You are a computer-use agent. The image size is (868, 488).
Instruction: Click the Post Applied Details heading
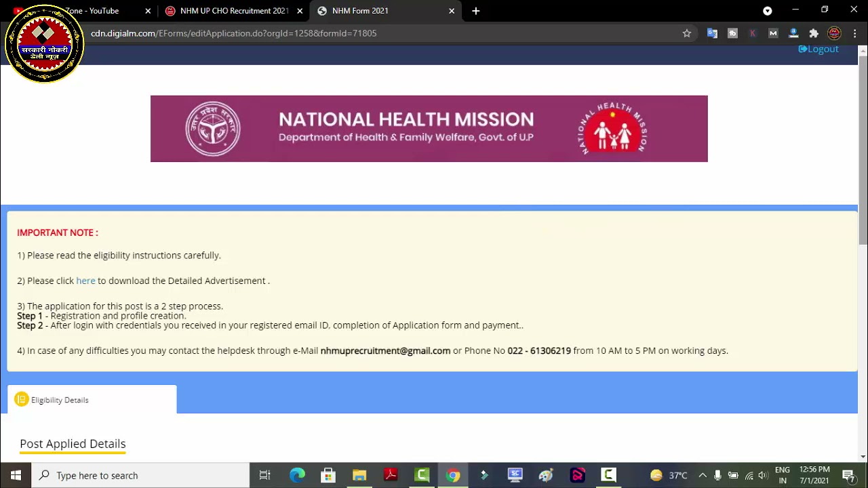coord(73,443)
